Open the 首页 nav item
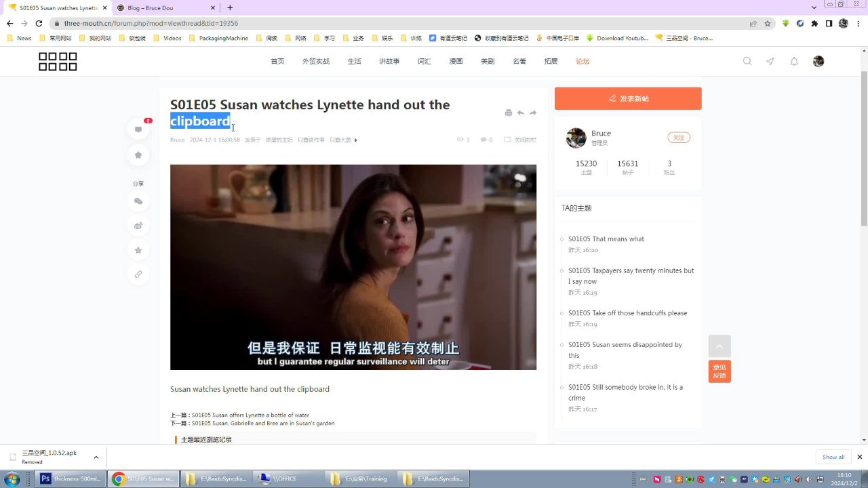Image resolution: width=868 pixels, height=488 pixels. 277,61
